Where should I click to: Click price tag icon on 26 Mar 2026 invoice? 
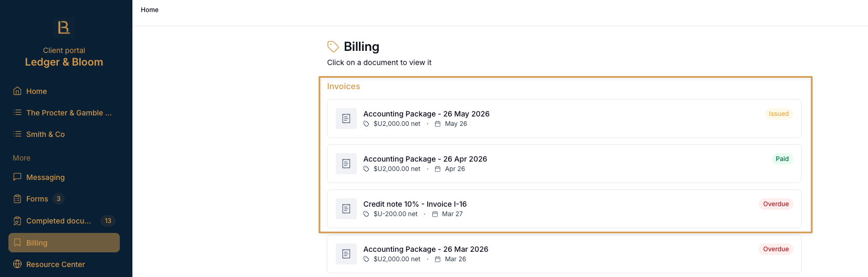pos(366,259)
